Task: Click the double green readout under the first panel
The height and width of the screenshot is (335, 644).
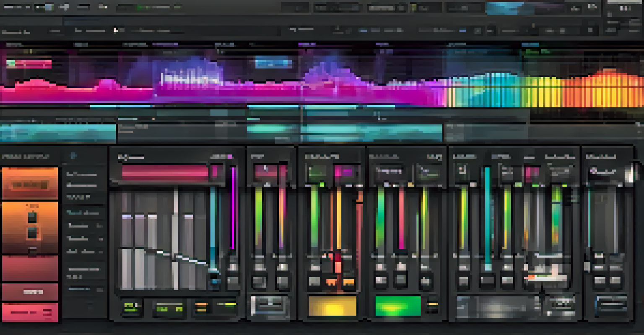Action: [x=168, y=309]
